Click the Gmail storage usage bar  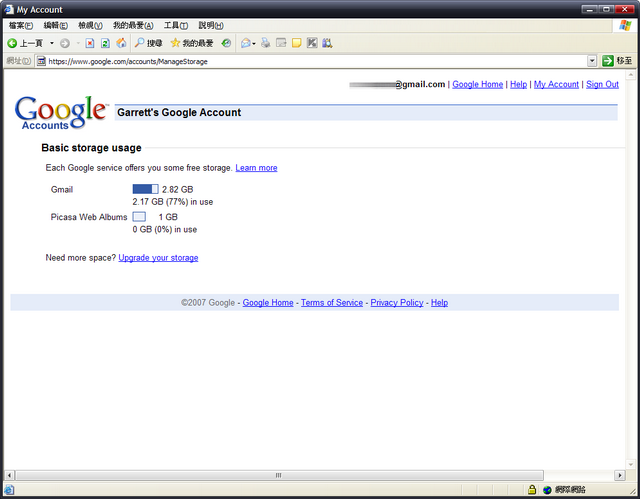pyautogui.click(x=145, y=189)
